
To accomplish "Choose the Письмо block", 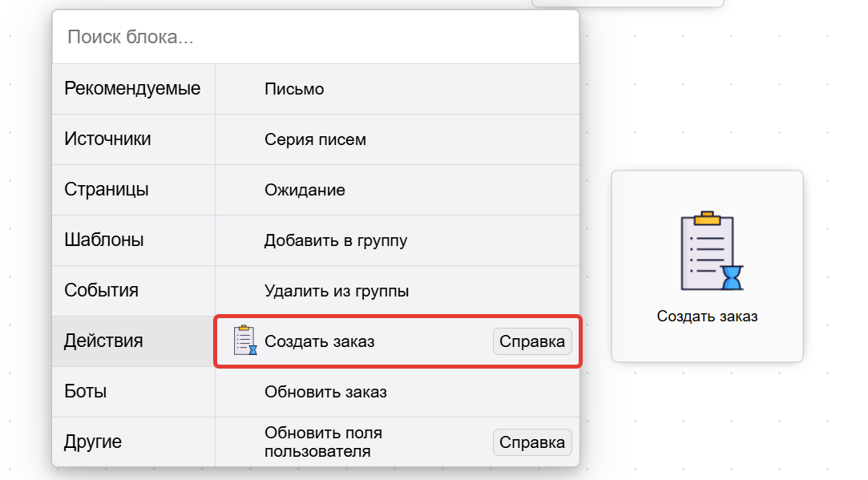I will [x=293, y=88].
